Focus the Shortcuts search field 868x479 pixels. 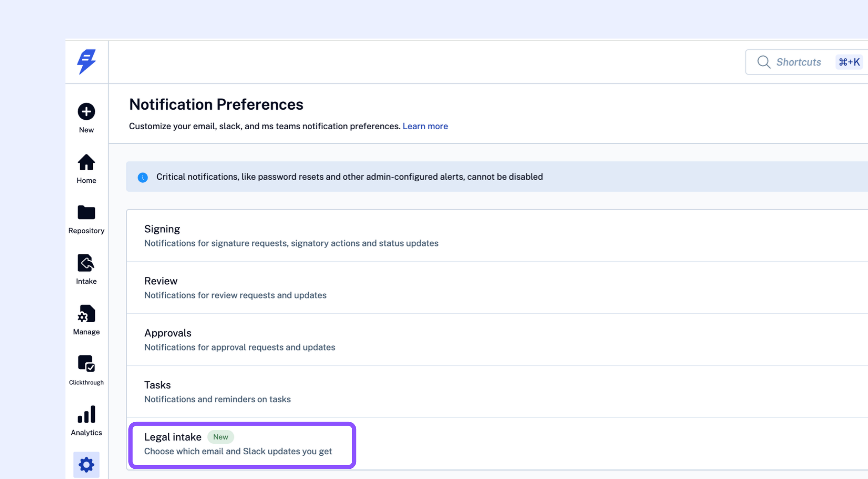[807, 62]
